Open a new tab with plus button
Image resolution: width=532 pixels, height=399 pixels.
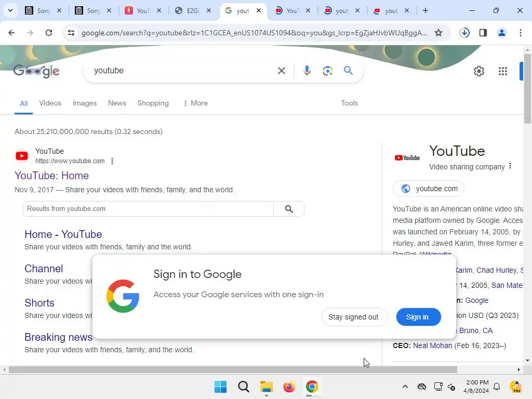tap(425, 10)
